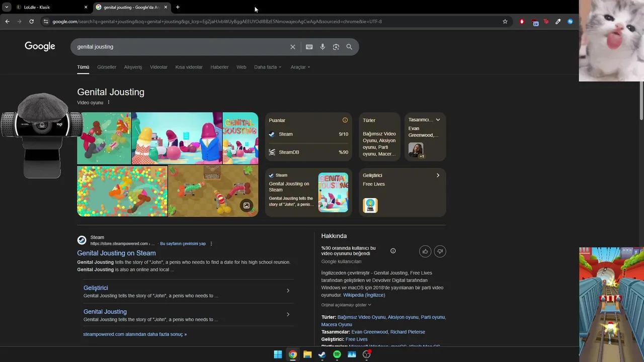
Task: Open the on-screen keyboard icon in search bar
Action: (x=309, y=47)
